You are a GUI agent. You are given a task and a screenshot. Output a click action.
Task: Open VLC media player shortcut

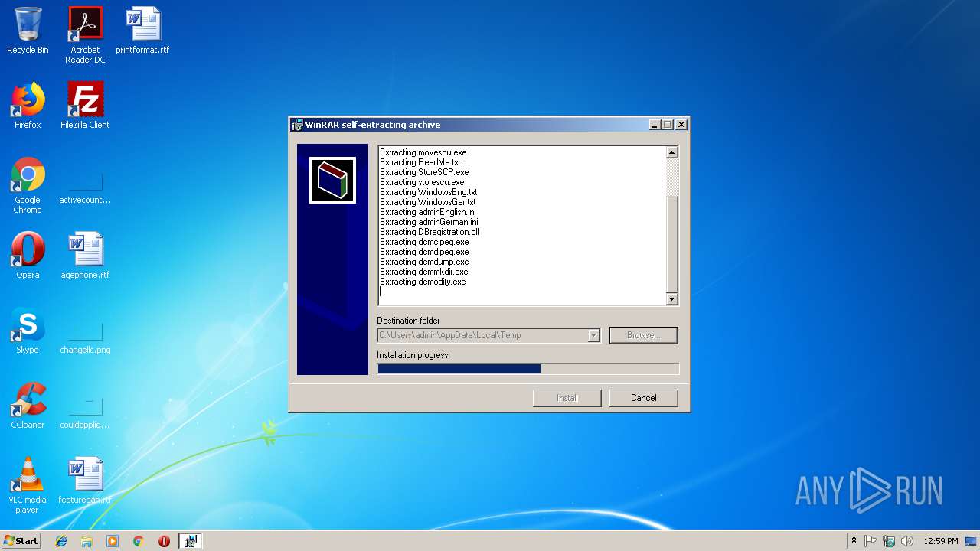coord(28,485)
